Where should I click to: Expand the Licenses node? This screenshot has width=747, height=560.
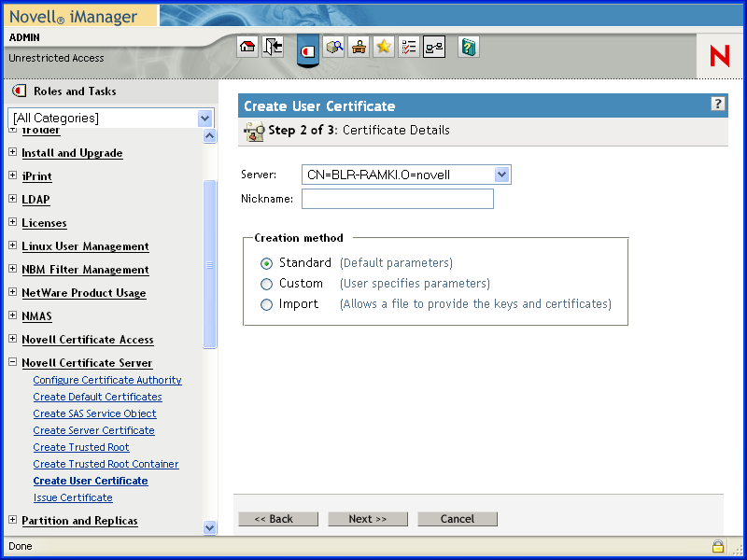(13, 222)
